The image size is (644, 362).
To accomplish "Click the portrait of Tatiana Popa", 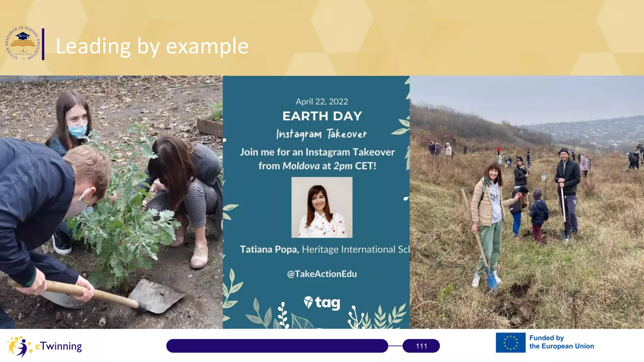I will (x=322, y=207).
